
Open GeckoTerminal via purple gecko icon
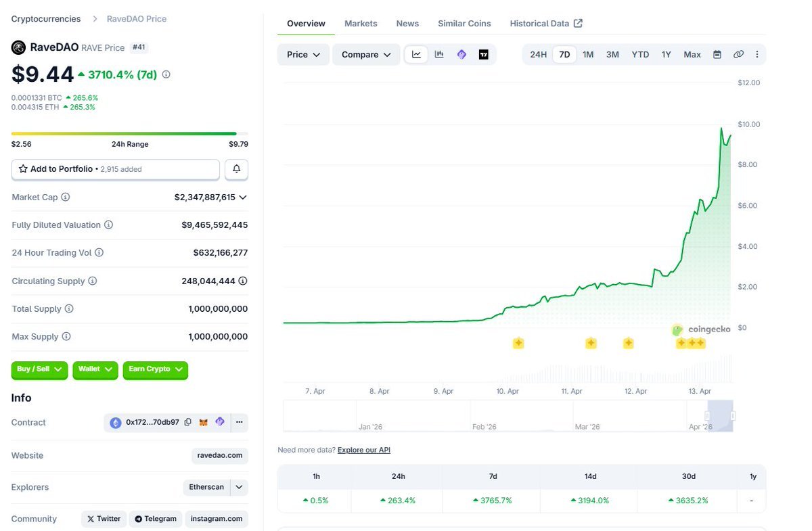[x=461, y=54]
